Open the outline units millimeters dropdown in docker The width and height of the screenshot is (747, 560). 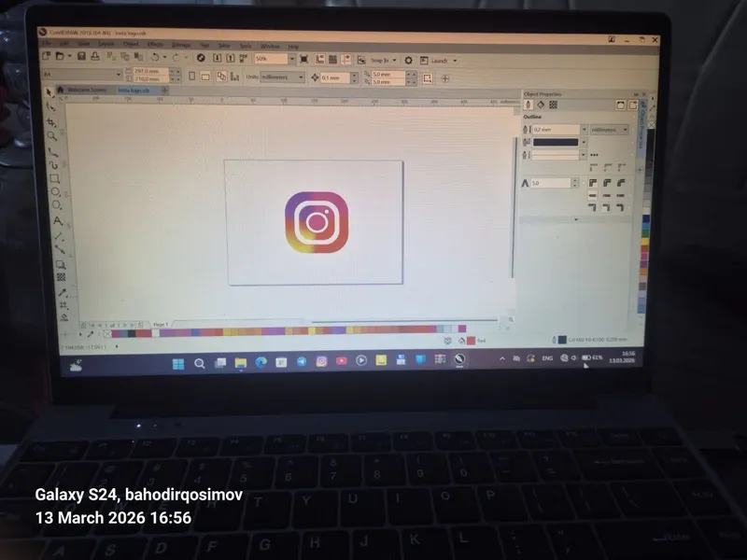(625, 130)
